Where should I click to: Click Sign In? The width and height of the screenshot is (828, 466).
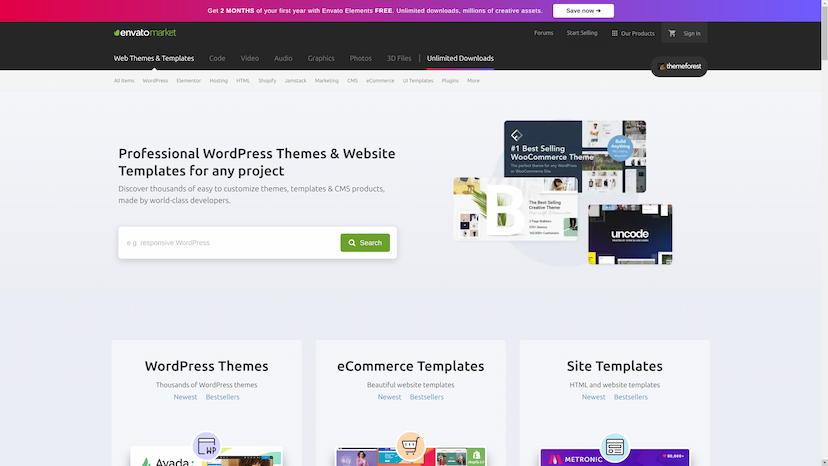[x=692, y=33]
